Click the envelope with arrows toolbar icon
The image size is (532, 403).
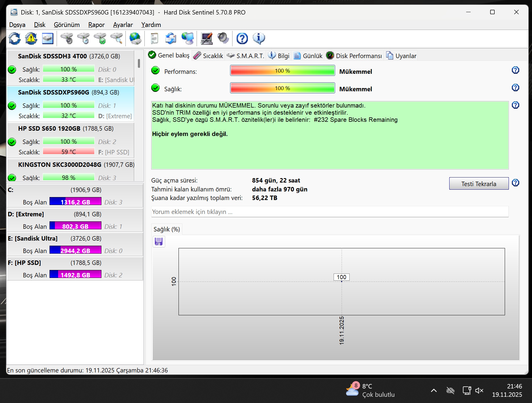pyautogui.click(x=171, y=39)
